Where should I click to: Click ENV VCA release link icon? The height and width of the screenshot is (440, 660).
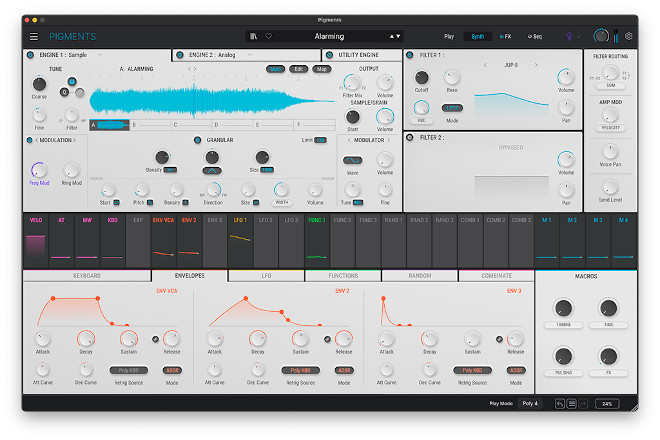pyautogui.click(x=155, y=339)
